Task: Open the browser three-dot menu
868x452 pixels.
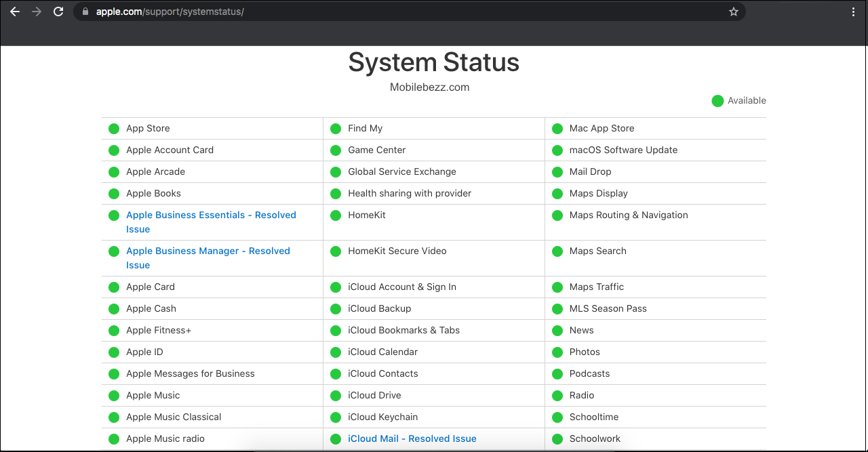Action: [x=853, y=12]
